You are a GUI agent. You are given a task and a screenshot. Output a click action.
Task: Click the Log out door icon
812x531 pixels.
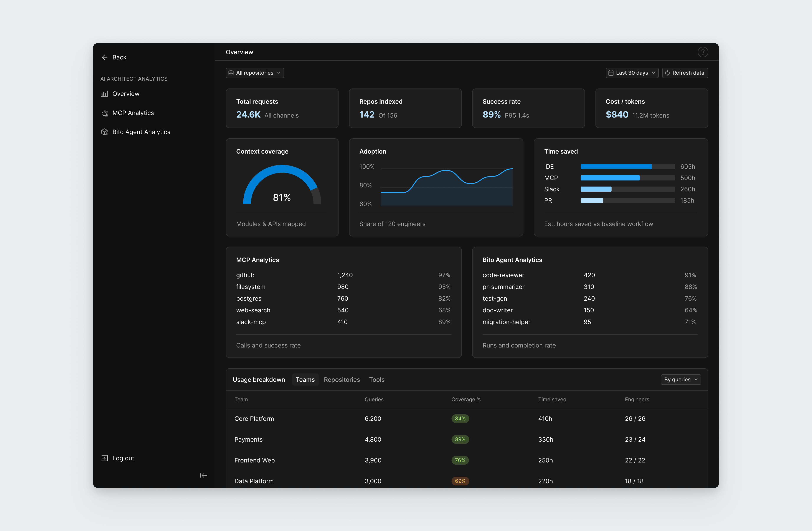coord(104,458)
